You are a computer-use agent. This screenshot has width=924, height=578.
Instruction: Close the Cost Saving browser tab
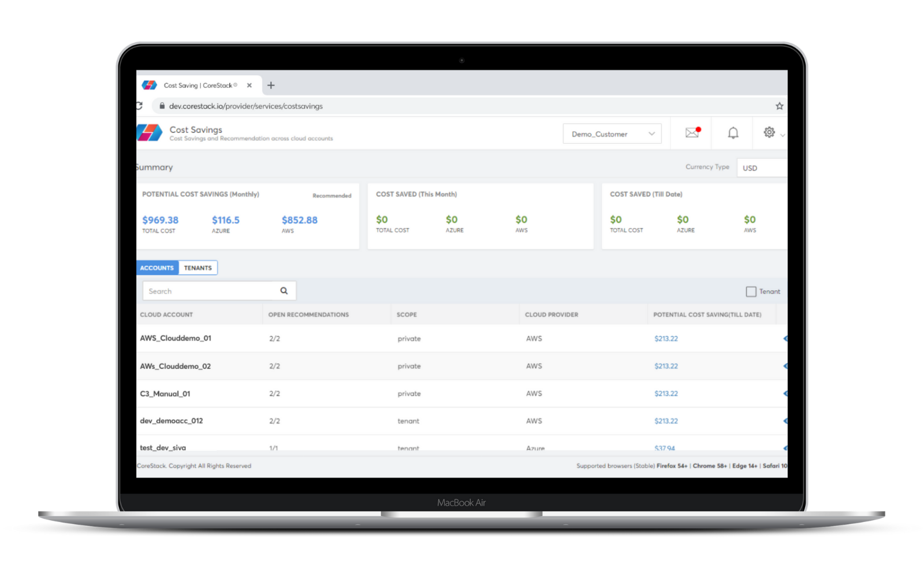tap(249, 86)
